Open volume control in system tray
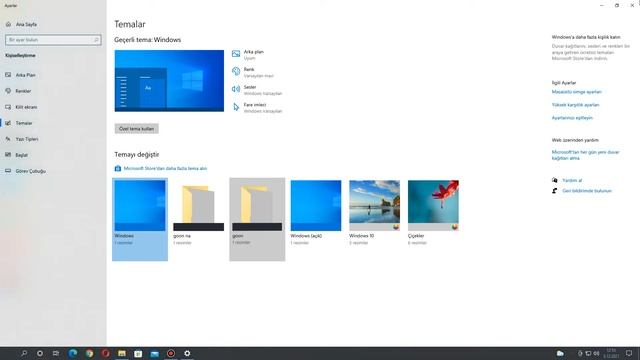 click(596, 353)
